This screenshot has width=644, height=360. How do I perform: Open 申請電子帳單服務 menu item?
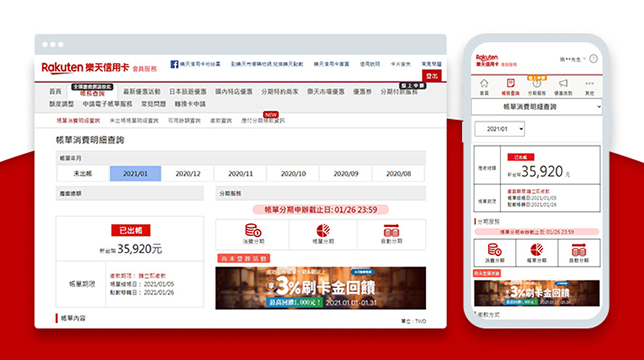click(108, 104)
